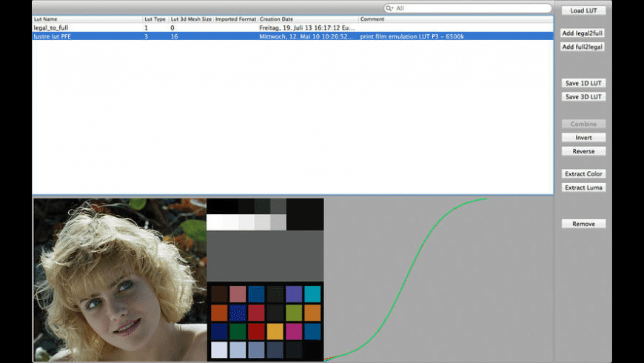Click the pink color chart patch
Image resolution: width=644 pixels, height=363 pixels.
click(238, 294)
